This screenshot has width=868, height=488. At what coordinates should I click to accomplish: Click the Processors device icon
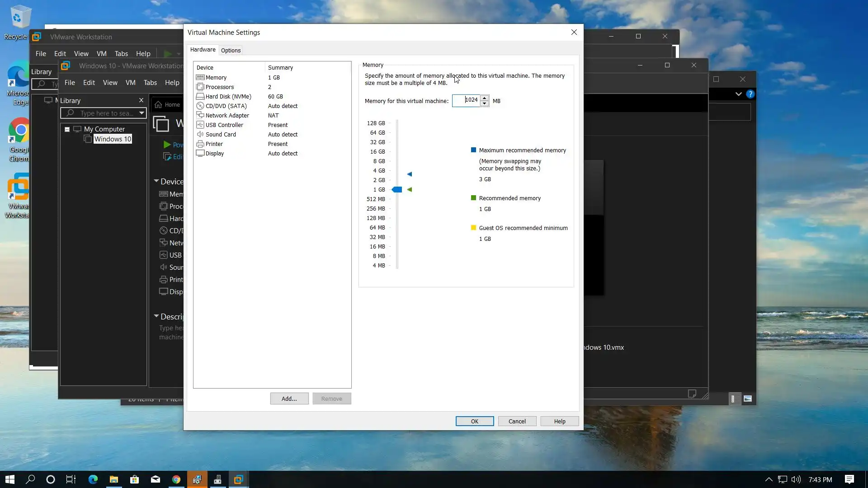click(x=200, y=87)
